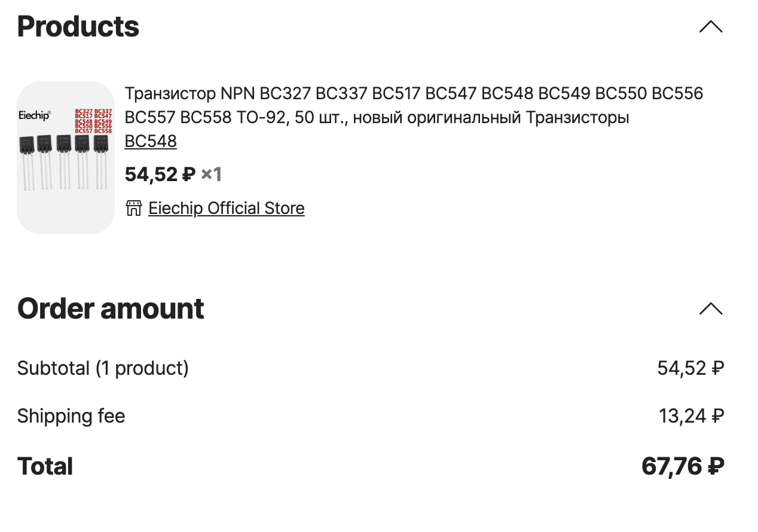
Task: Click the Total label
Action: click(x=45, y=466)
